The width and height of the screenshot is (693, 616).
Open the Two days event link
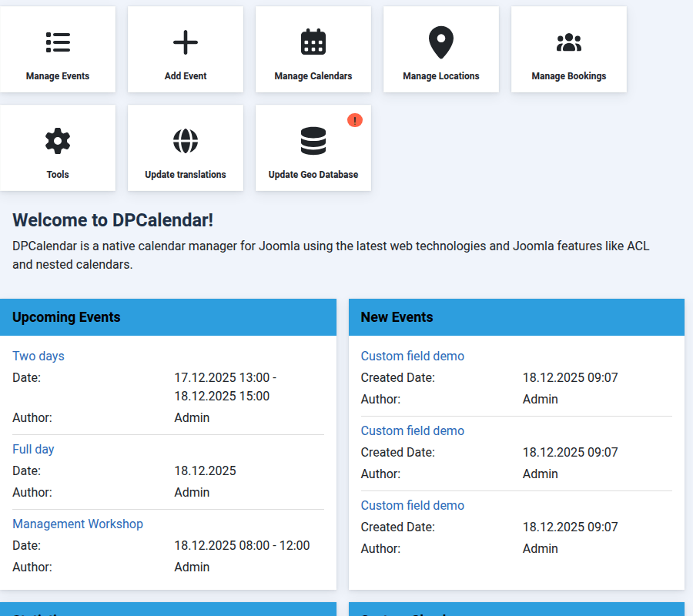tap(38, 356)
